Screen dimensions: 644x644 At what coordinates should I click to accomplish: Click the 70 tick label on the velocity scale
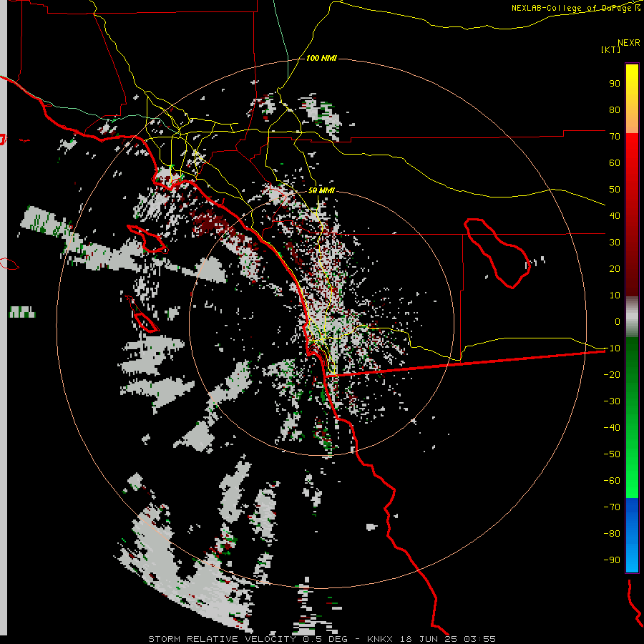click(615, 137)
